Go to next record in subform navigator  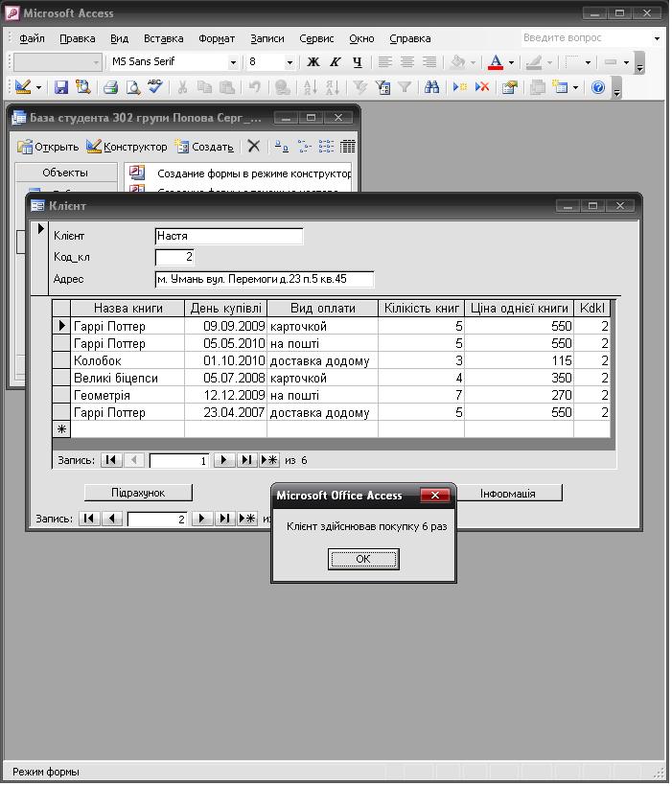point(223,460)
